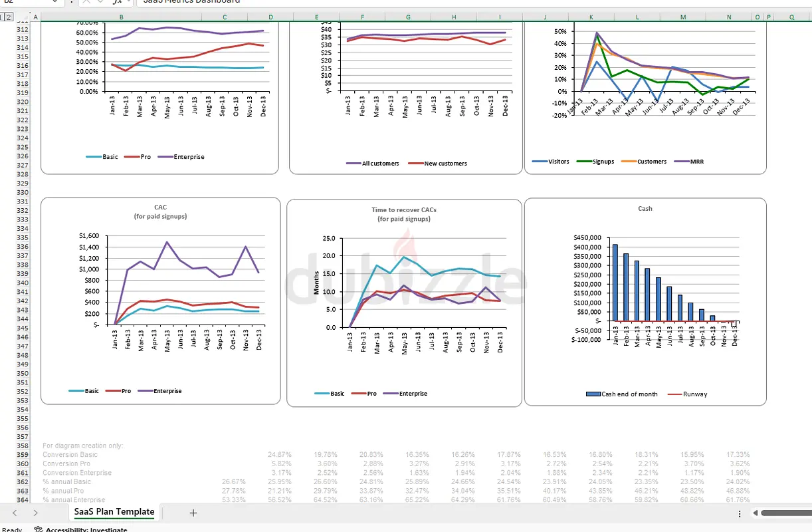Click Cash end of month legend entry

tap(629, 394)
